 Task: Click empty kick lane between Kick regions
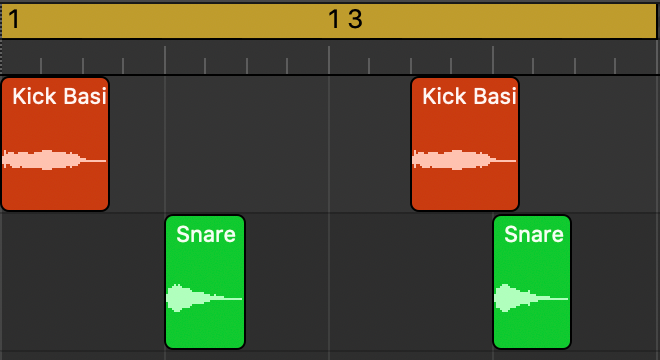260,144
